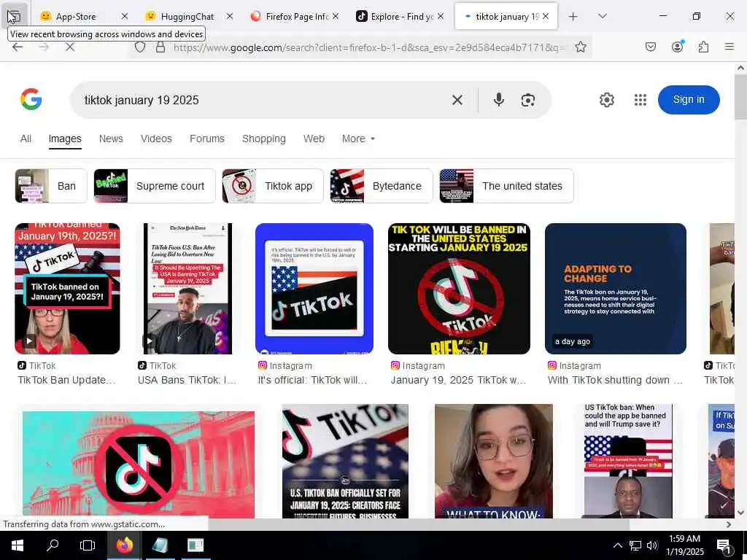
Task: Open the Firefox application menu hamburger
Action: click(729, 47)
